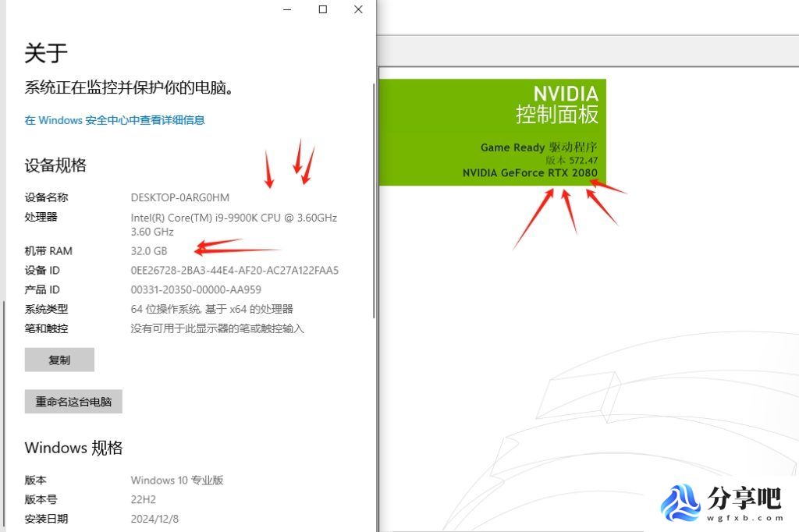
Task: Click the 笔和触控 label
Action: click(x=46, y=328)
